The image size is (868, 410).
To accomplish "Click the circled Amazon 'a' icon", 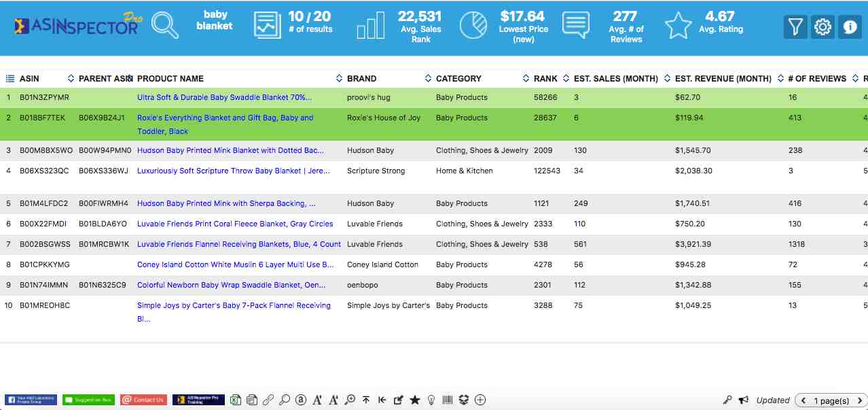I will click(x=301, y=400).
